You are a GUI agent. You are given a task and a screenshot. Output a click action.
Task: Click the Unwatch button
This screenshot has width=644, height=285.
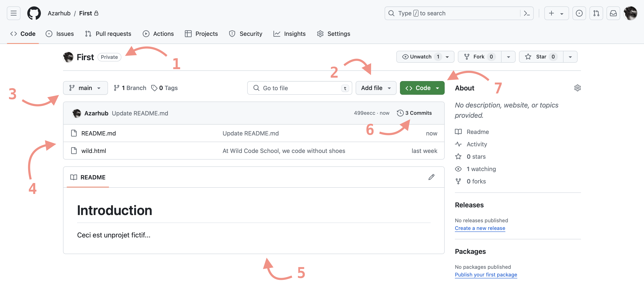pos(425,57)
